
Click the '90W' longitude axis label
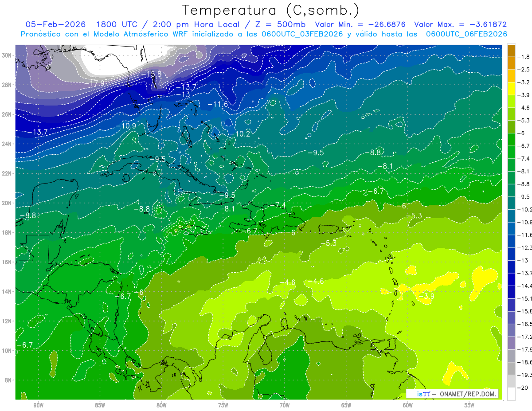[38, 406]
